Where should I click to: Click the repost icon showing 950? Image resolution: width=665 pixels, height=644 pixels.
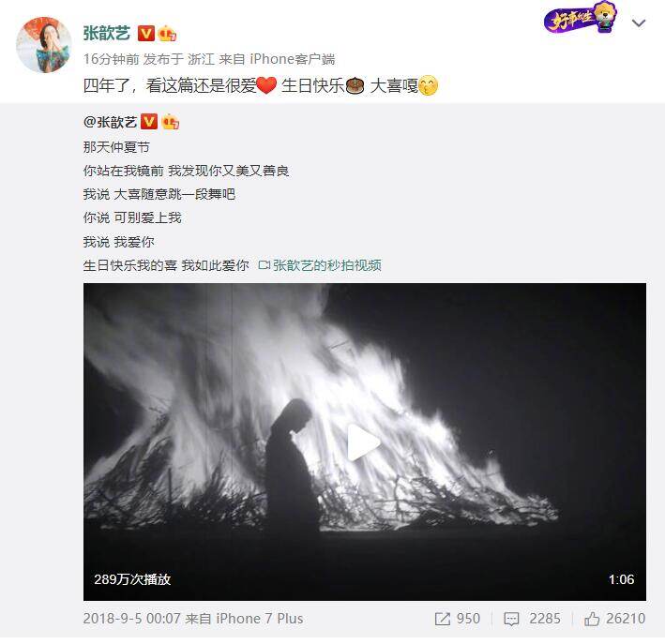coord(442,619)
